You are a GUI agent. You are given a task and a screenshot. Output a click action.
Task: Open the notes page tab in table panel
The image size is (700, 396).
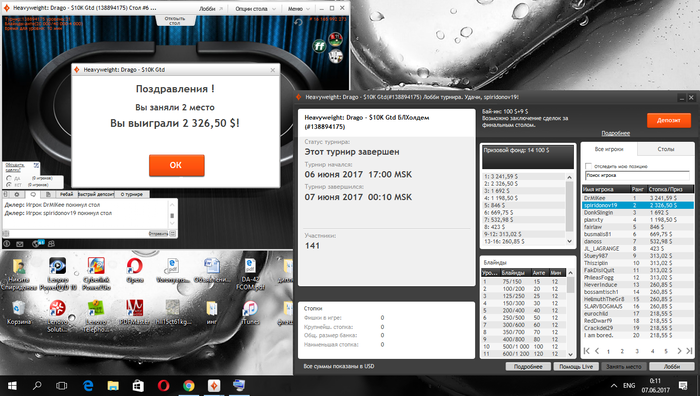pyautogui.click(x=48, y=195)
